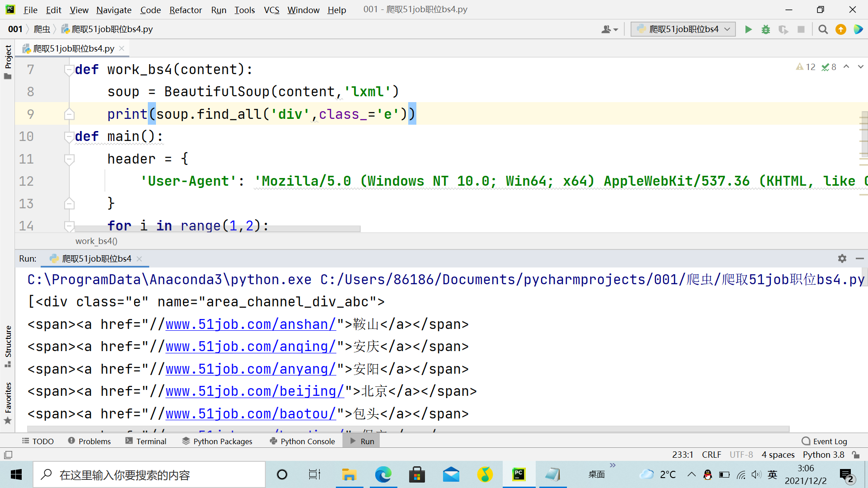Open the run configuration dropdown 爬取51job职位bs4
868x488 pixels.
pos(683,29)
